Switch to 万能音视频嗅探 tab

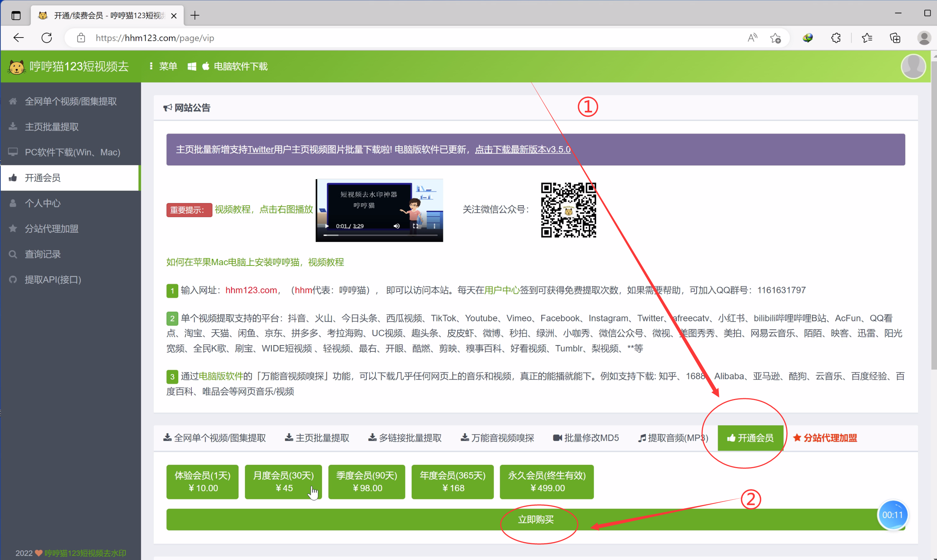[x=497, y=438]
